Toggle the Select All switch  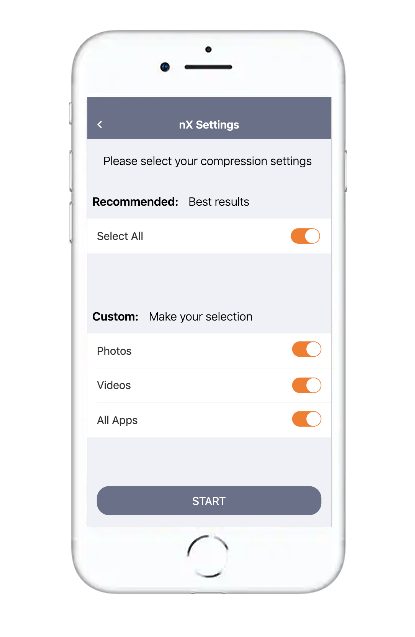pos(305,236)
